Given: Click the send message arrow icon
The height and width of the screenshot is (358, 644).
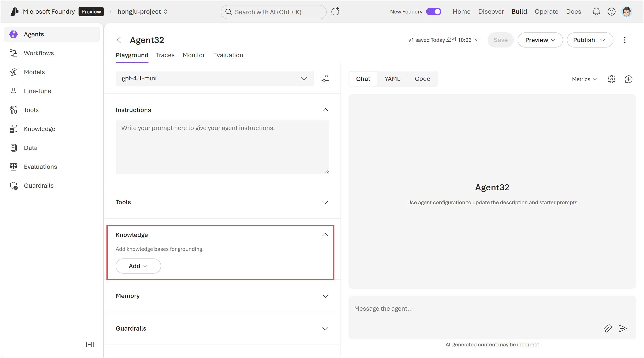Looking at the screenshot, I should [622, 328].
